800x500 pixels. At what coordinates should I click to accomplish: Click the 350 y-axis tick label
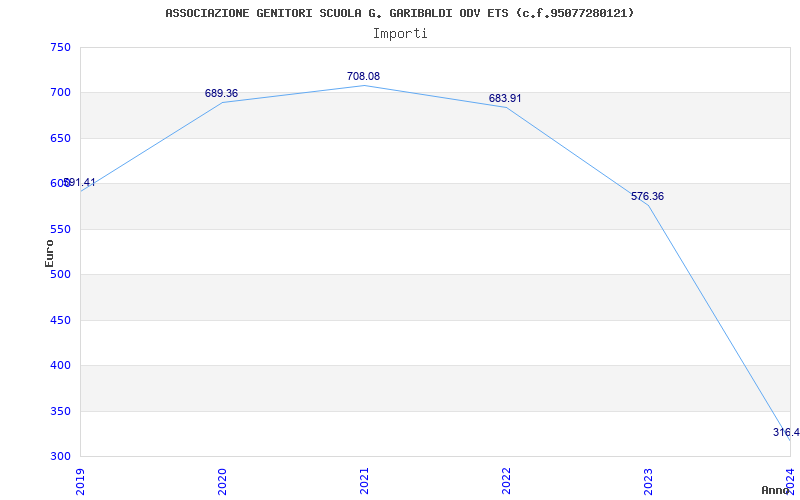60,411
